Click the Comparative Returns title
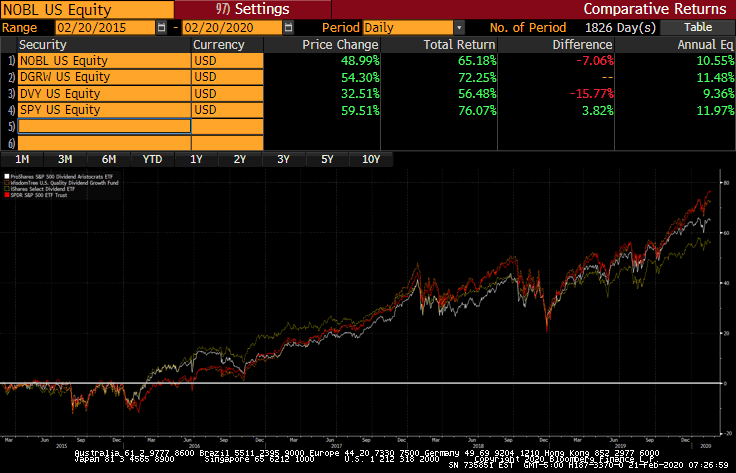 coord(655,9)
